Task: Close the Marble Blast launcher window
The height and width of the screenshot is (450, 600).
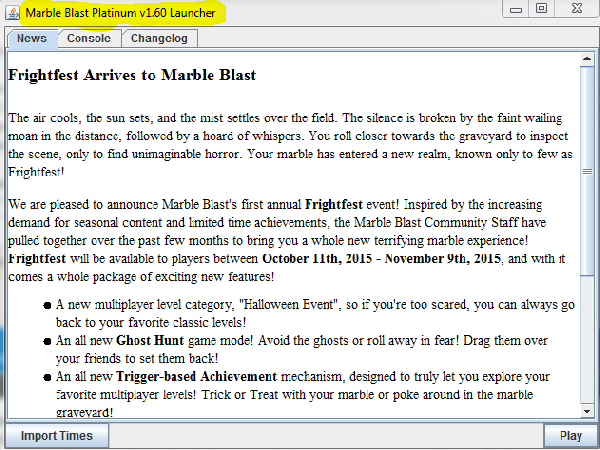Action: click(x=576, y=8)
